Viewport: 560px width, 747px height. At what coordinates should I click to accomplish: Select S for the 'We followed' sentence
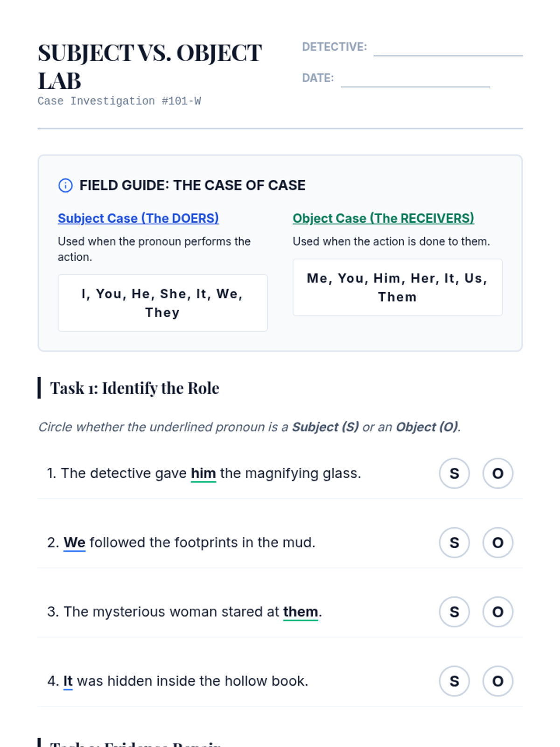click(x=454, y=543)
